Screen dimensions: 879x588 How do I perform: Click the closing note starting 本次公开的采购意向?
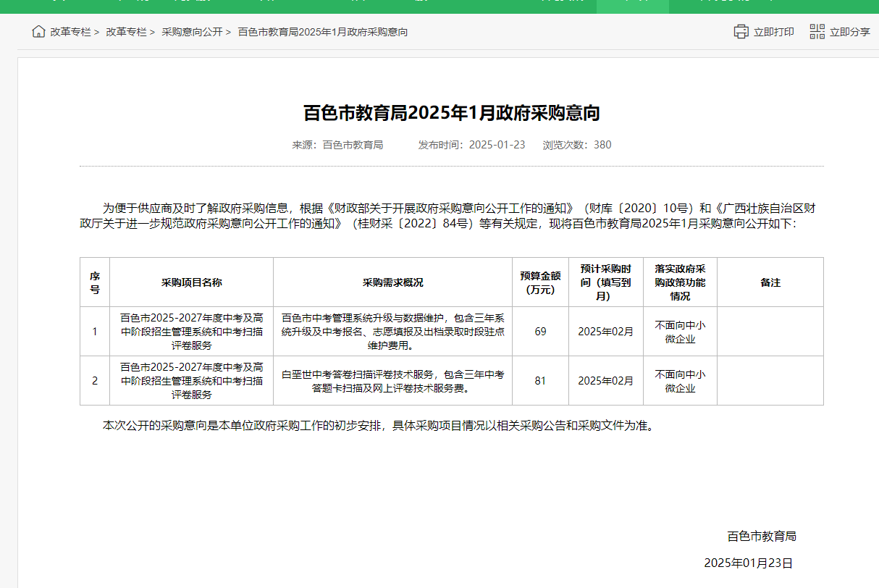(x=379, y=425)
